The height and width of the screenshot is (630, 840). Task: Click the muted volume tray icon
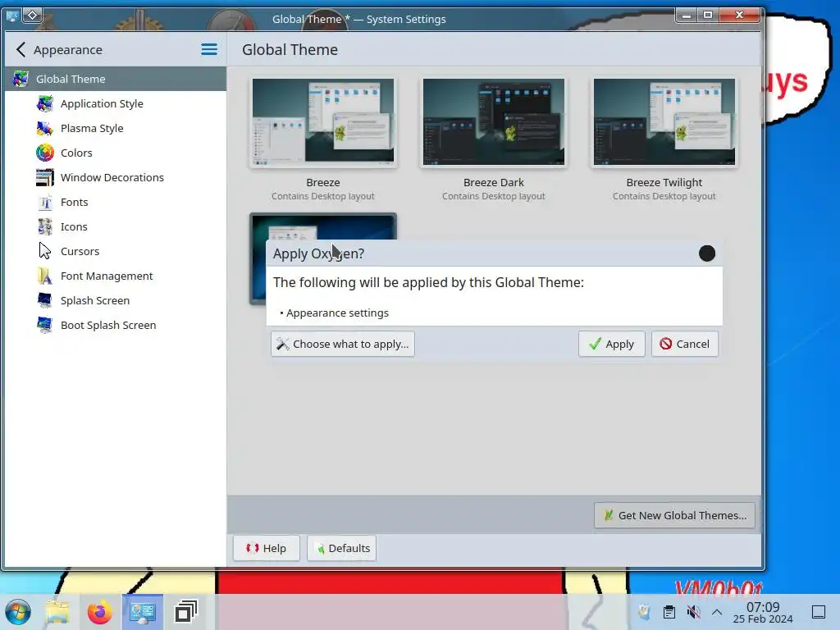[x=694, y=612]
